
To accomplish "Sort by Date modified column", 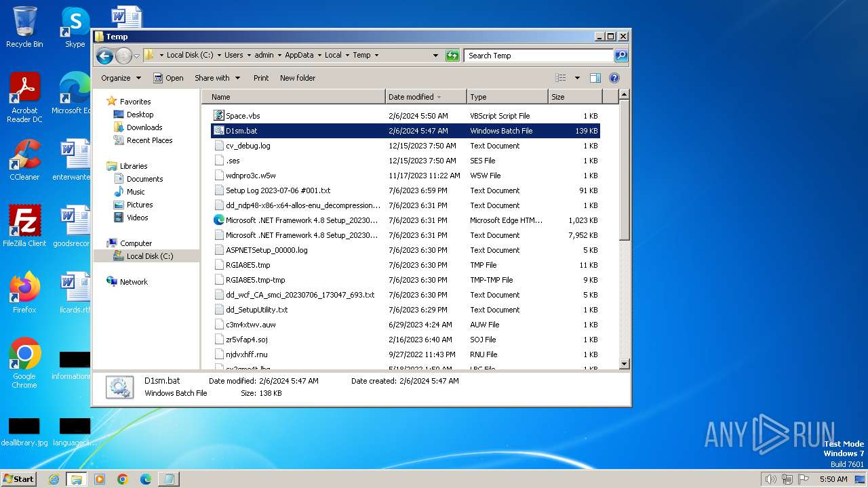I will point(426,97).
